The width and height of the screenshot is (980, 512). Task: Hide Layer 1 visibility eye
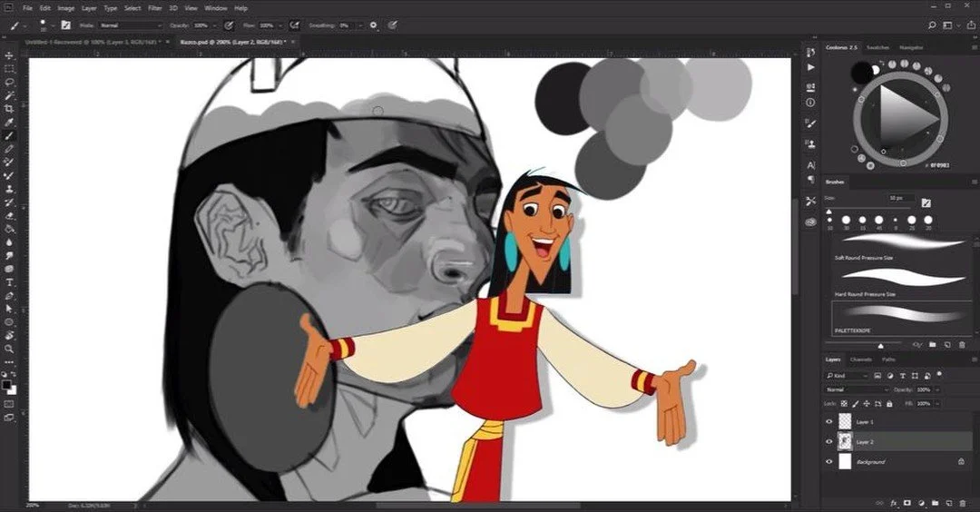[x=829, y=422]
